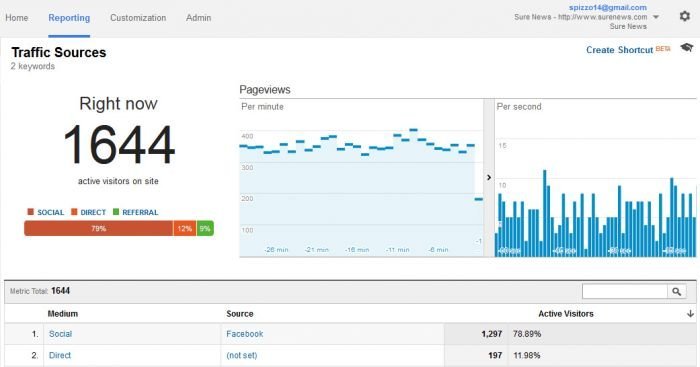Click the search magnifier button
Viewport: 700px width, 367px height.
click(677, 292)
